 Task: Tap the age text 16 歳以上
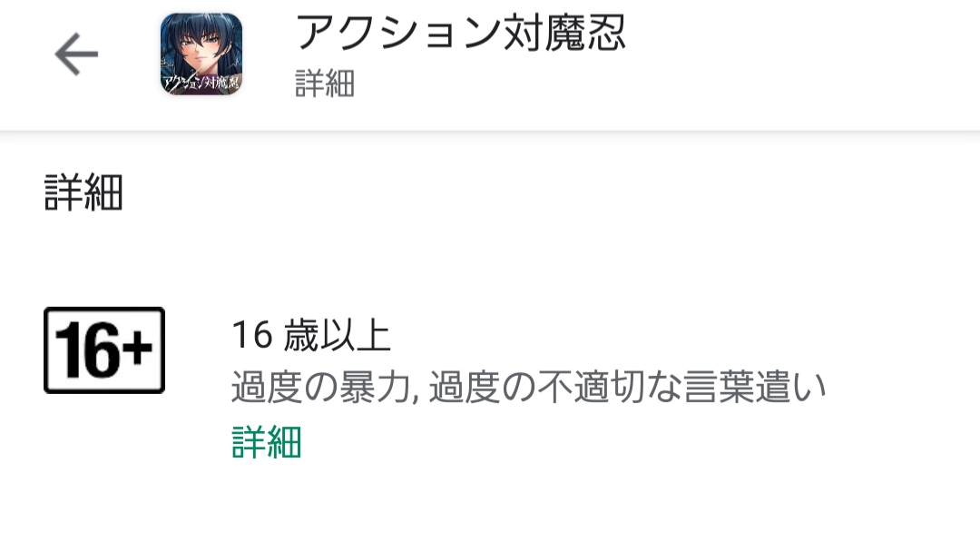(311, 334)
